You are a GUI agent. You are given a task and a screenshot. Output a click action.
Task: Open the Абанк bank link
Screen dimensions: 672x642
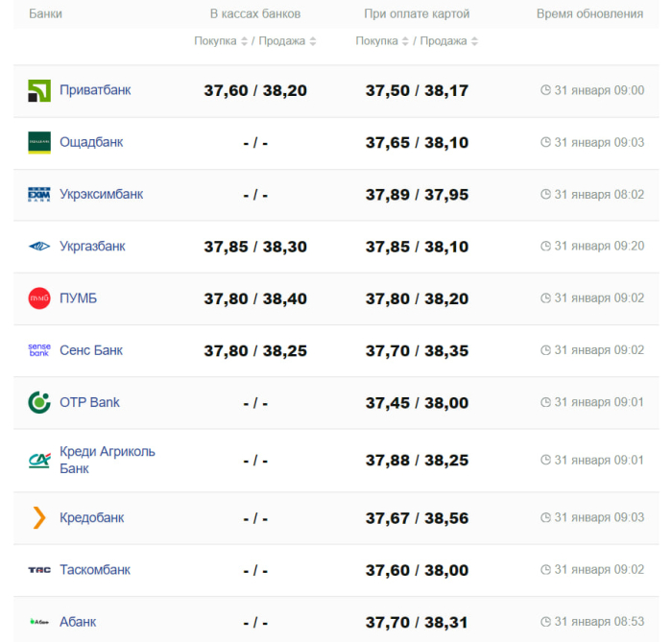click(78, 622)
